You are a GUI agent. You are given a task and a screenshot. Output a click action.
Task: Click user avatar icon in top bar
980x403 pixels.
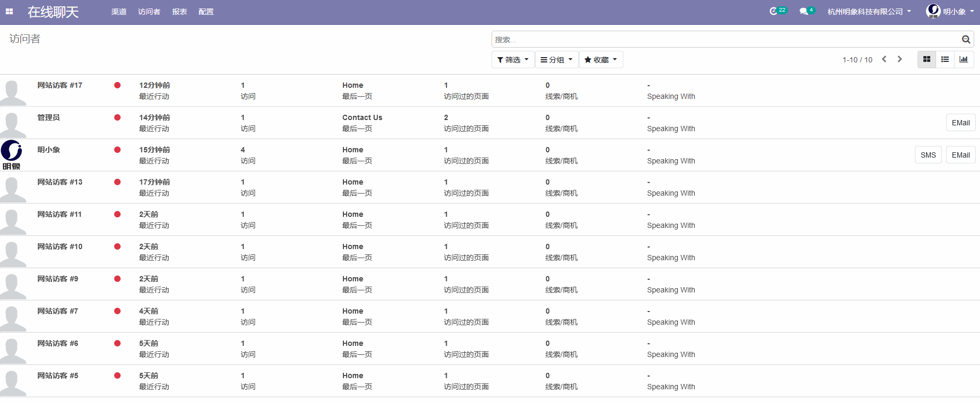[933, 11]
